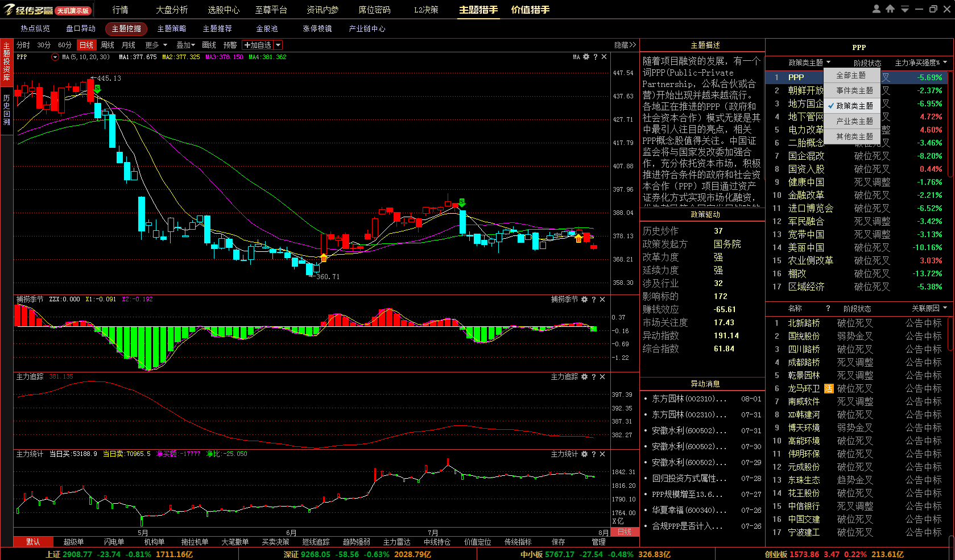The image size is (955, 560).
Task: Switch to the 价值猎手 tab
Action: pyautogui.click(x=530, y=10)
